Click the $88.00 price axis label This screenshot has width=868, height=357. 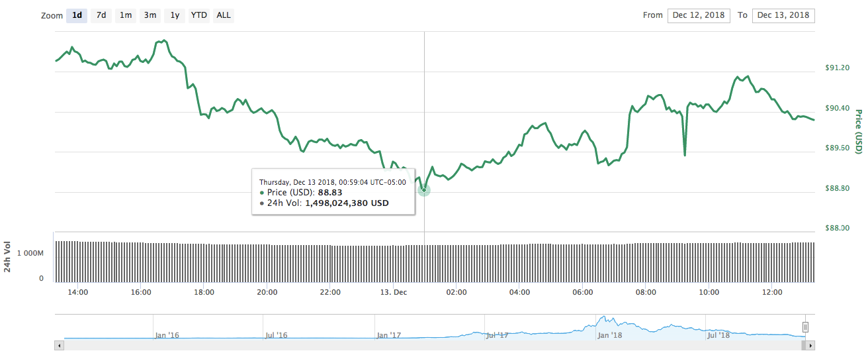(x=837, y=228)
